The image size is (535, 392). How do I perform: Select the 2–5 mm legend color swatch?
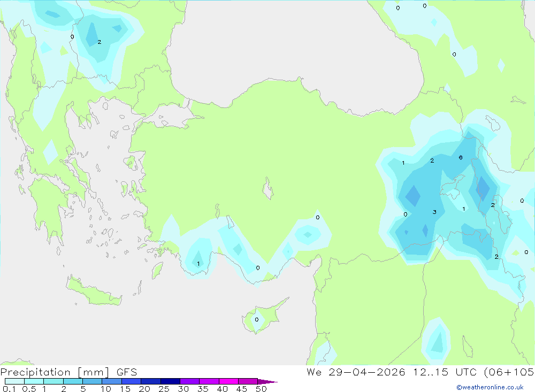[x=73, y=381]
